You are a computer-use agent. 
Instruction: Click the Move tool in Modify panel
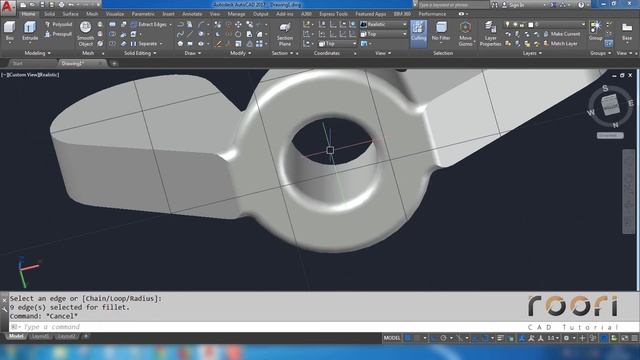pyautogui.click(x=238, y=24)
